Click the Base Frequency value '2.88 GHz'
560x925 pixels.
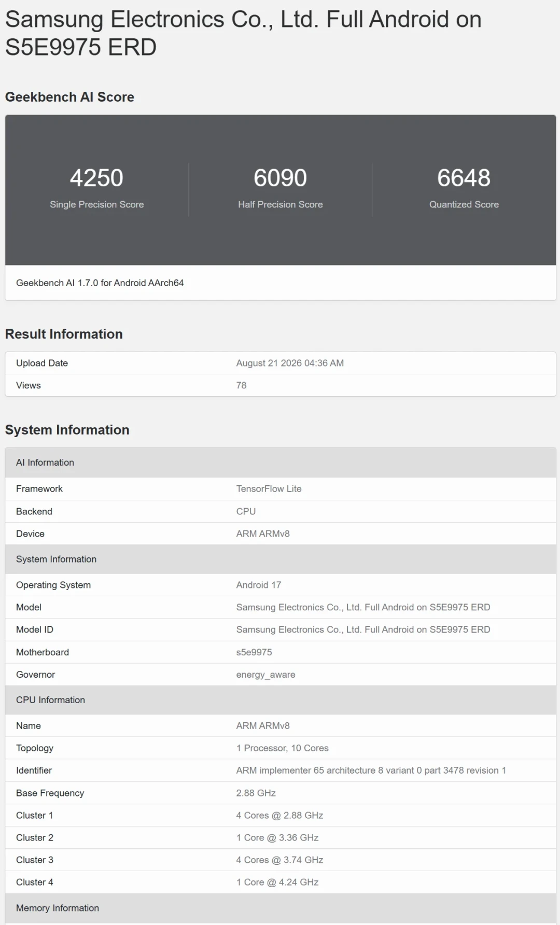[x=256, y=793]
